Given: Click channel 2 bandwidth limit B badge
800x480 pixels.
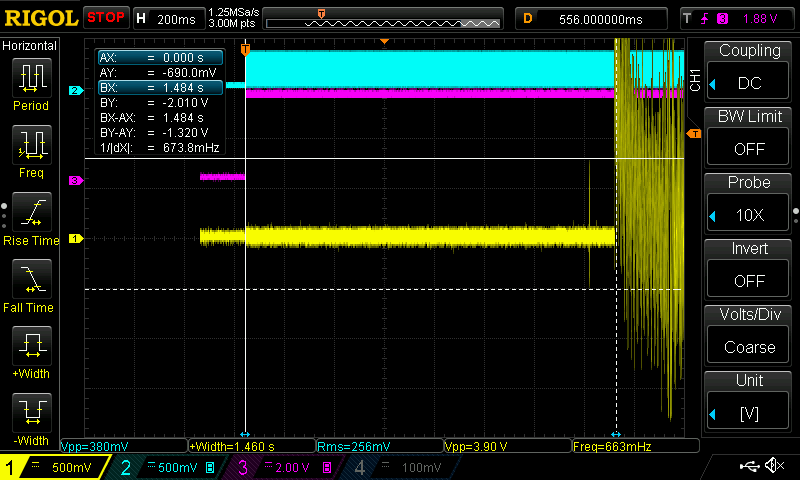Looking at the screenshot, I should 210,467.
